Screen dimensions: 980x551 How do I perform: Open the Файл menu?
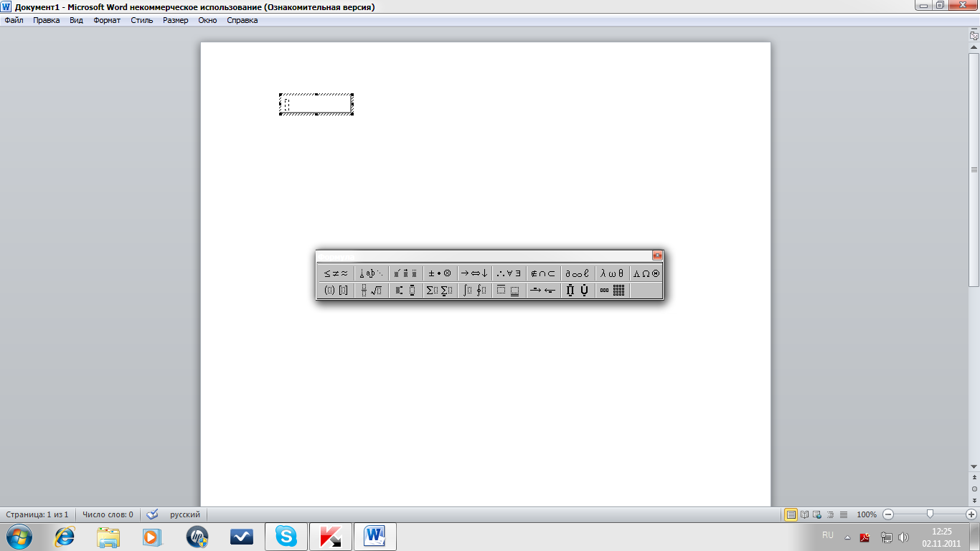coord(14,20)
